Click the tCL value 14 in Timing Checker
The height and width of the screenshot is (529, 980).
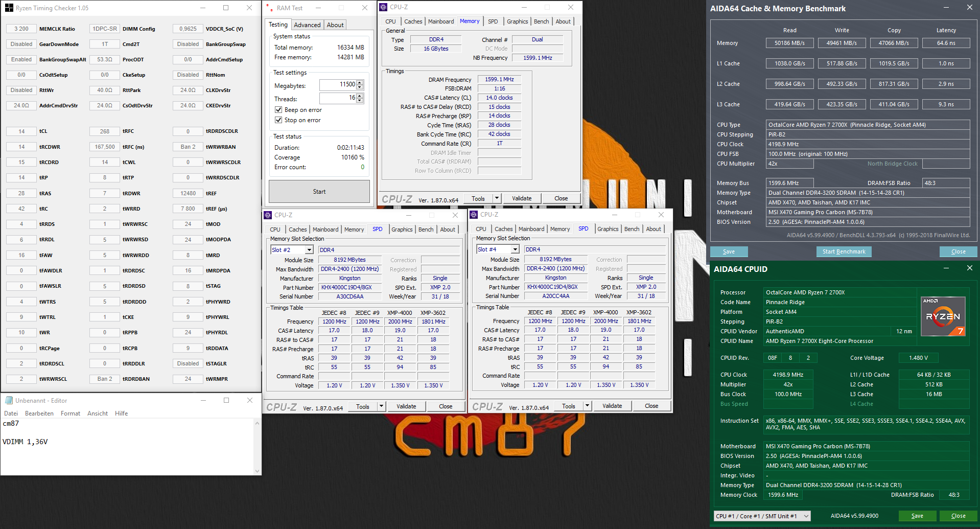point(21,131)
